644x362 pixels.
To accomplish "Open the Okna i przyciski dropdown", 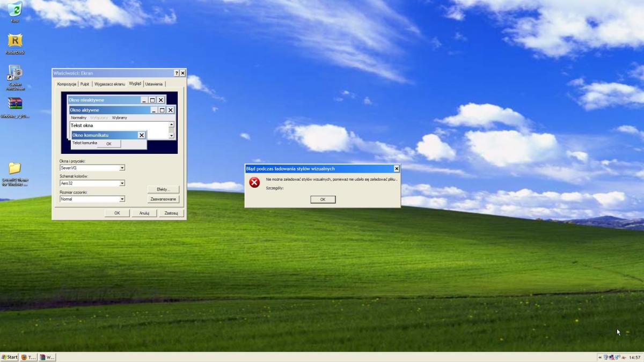I will tap(122, 168).
